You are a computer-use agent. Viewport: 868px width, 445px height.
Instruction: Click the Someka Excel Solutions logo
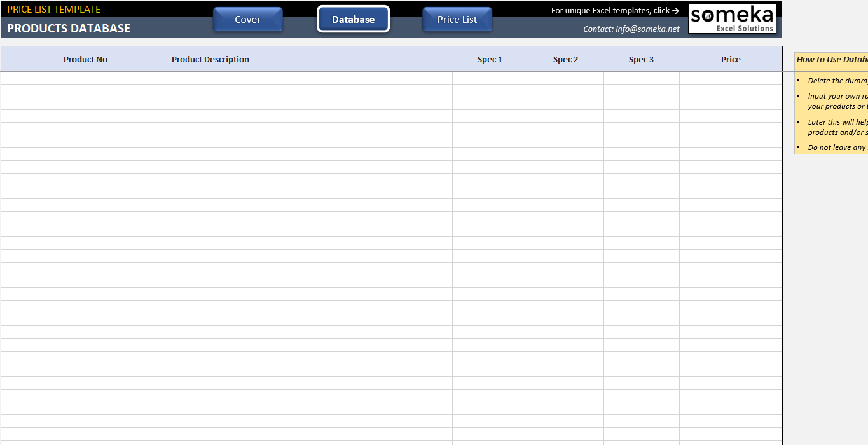(733, 18)
